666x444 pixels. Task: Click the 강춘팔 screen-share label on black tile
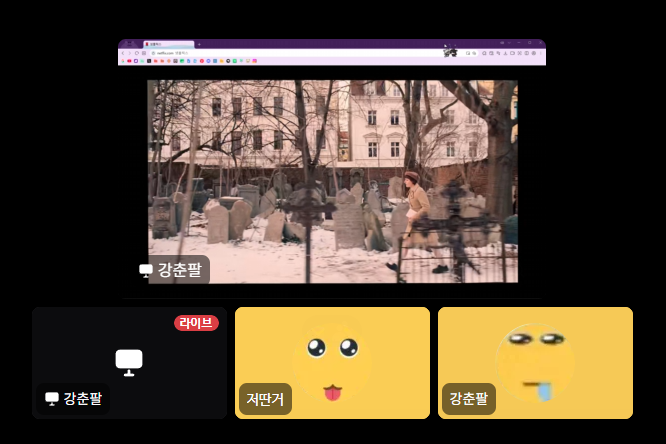(73, 399)
